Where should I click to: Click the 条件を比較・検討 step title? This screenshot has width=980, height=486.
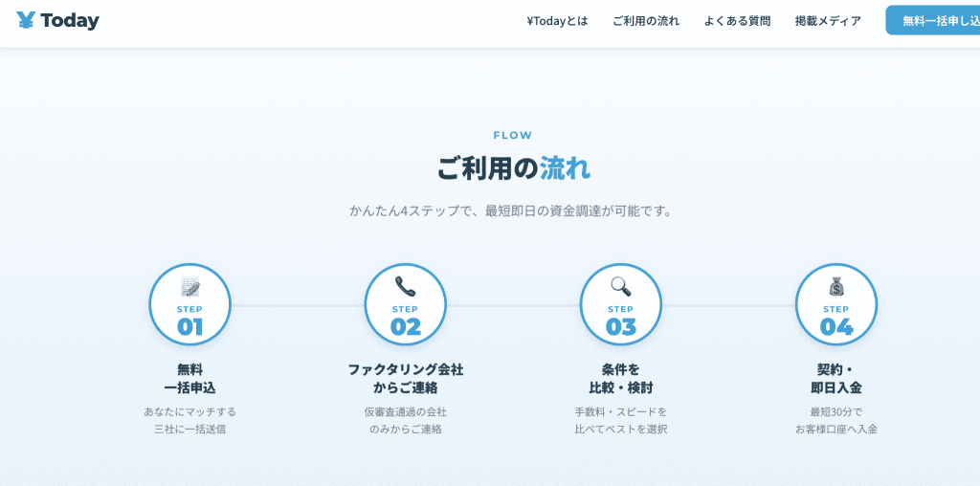tap(620, 379)
